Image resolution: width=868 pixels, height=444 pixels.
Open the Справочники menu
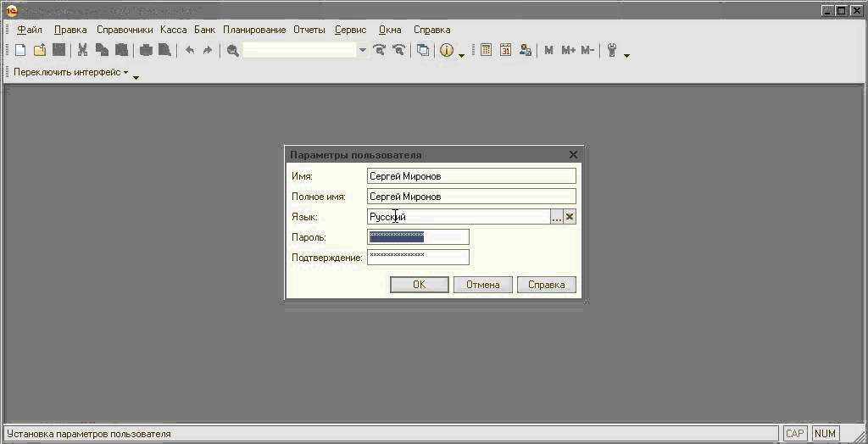[125, 30]
